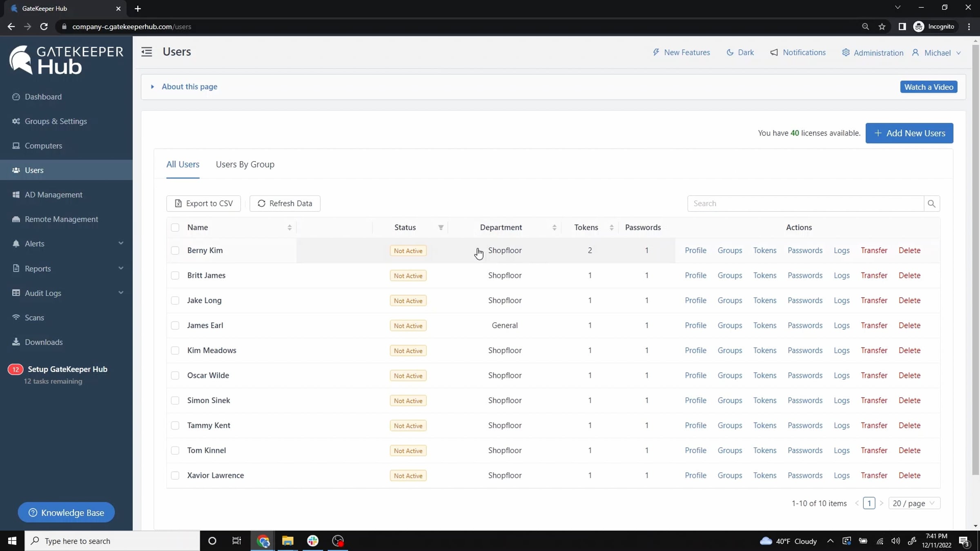Click the GateKeeper Hub logo
The height and width of the screenshot is (551, 980).
pyautogui.click(x=66, y=60)
